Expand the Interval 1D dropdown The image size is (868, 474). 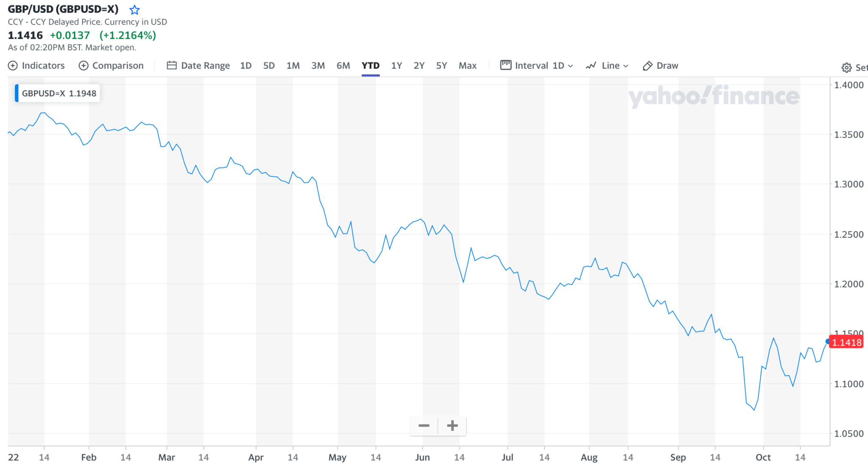[x=537, y=66]
